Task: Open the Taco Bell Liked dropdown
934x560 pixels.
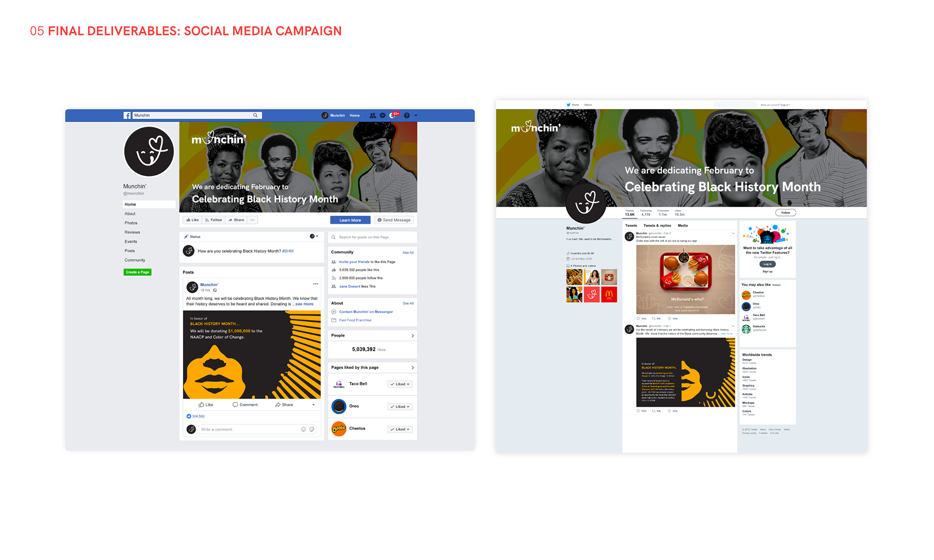Action: [x=400, y=384]
